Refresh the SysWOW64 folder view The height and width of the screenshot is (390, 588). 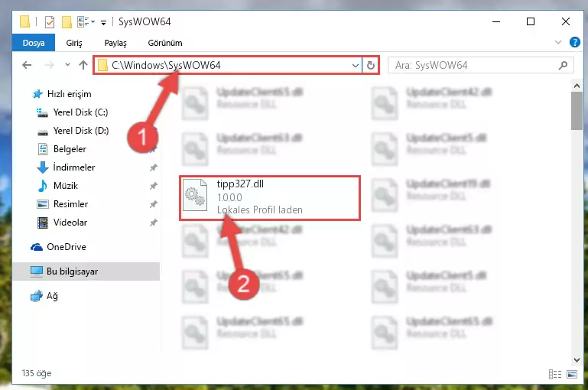pos(371,66)
